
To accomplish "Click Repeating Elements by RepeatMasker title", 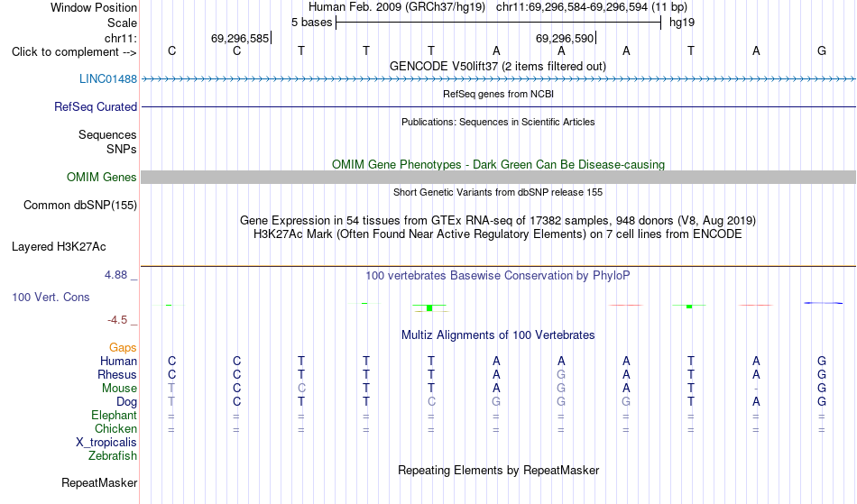I will 498,470.
